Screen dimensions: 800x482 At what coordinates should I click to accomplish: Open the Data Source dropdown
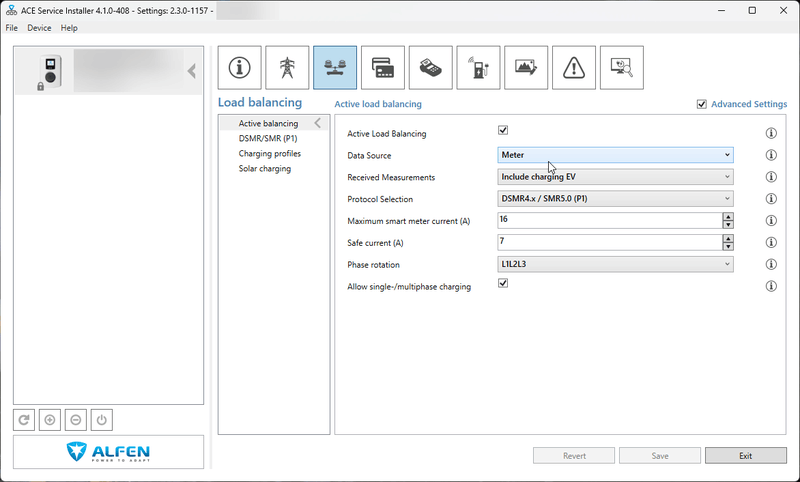pos(615,155)
